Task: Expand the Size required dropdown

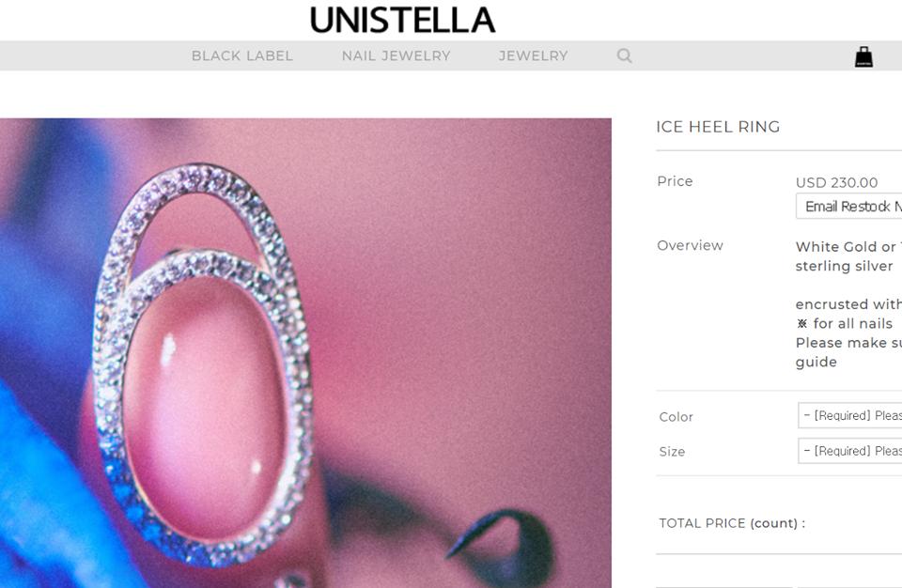Action: pyautogui.click(x=850, y=451)
